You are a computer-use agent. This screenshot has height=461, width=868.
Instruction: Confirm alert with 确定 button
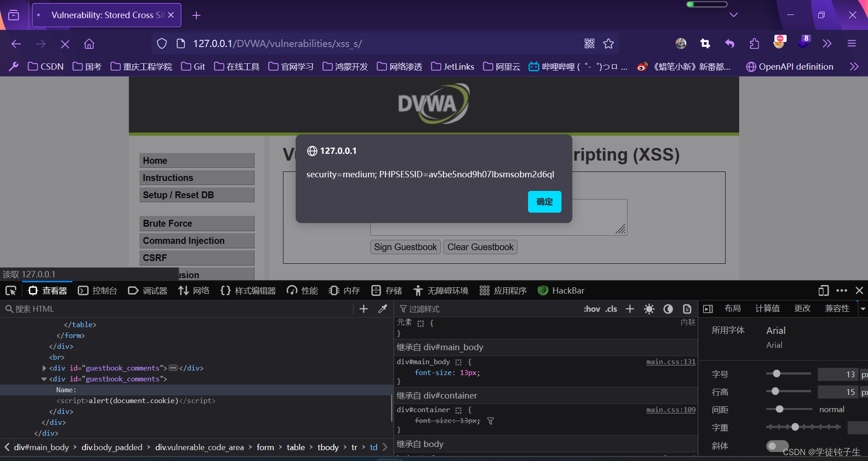(x=545, y=202)
